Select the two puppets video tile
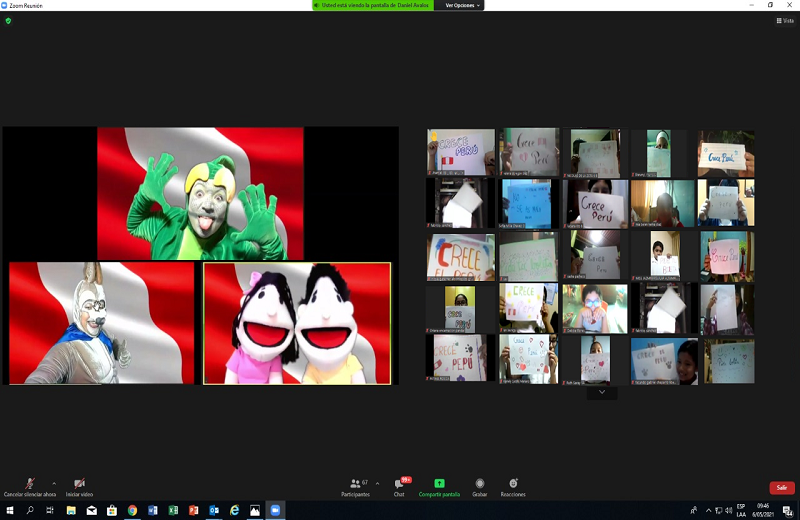Viewport: 800px width, 520px height. (297, 323)
